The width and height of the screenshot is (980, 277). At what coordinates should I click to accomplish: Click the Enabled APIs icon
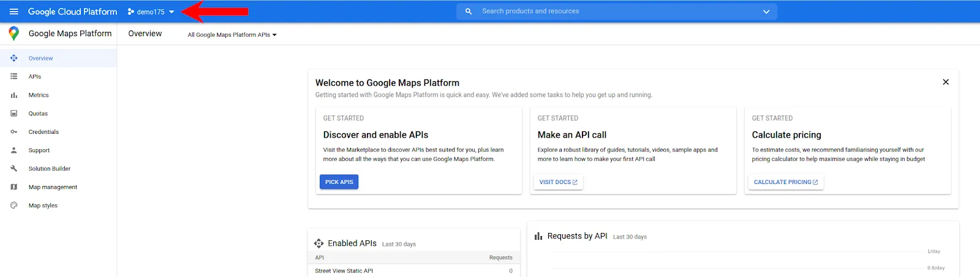pos(318,243)
